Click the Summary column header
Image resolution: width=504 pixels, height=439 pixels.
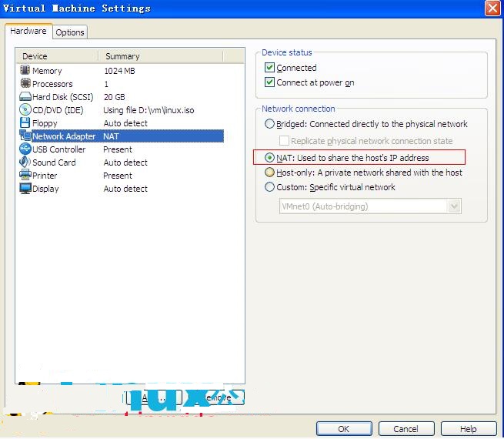[161, 56]
